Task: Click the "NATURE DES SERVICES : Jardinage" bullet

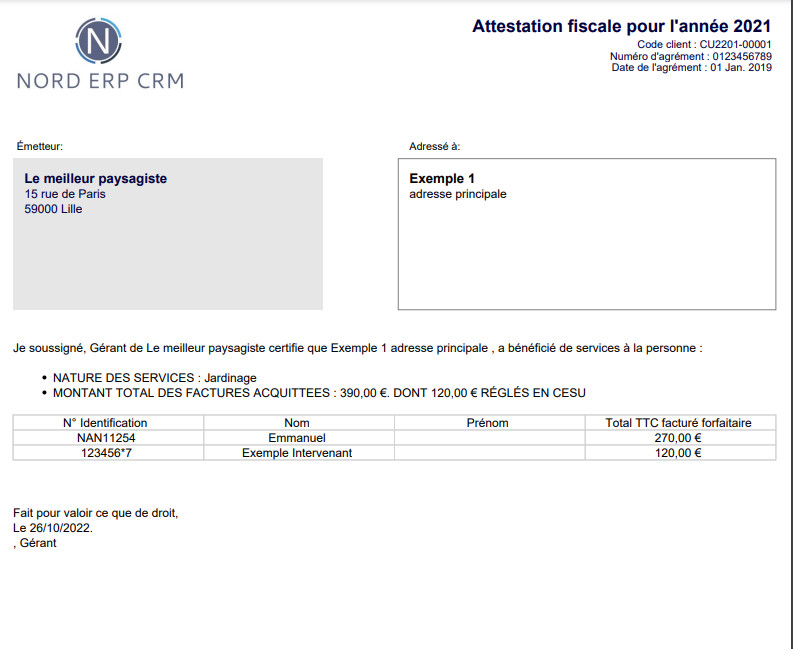Action: click(x=155, y=378)
